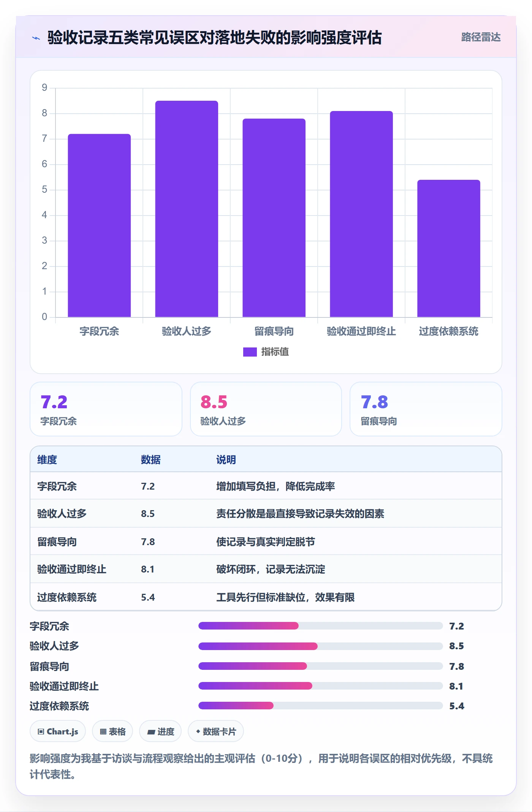Select the 留痕导向 chart bar
The image size is (532, 812).
coord(274,218)
